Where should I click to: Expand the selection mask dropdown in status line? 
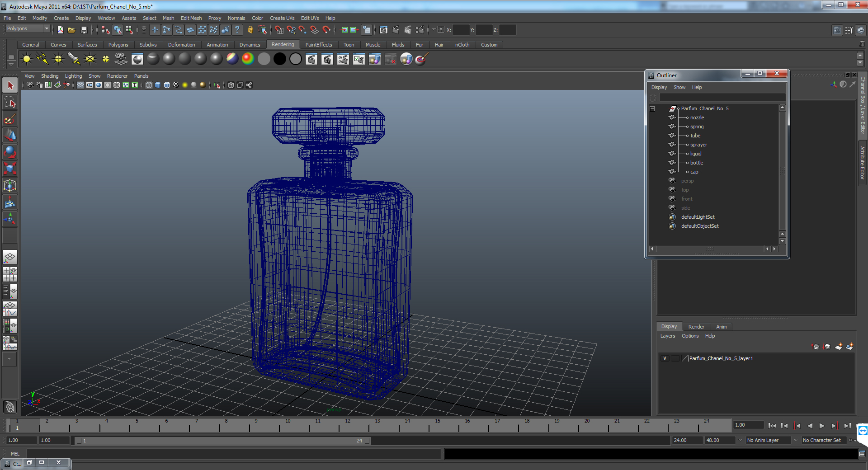tap(144, 30)
